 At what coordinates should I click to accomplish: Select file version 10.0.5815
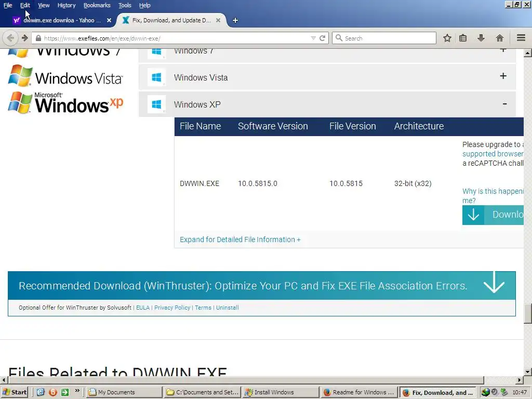coord(345,183)
